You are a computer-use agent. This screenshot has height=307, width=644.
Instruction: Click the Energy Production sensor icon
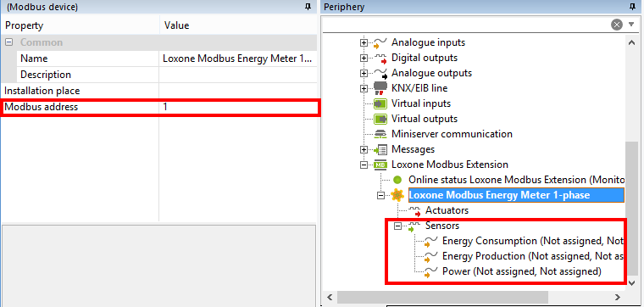430,257
